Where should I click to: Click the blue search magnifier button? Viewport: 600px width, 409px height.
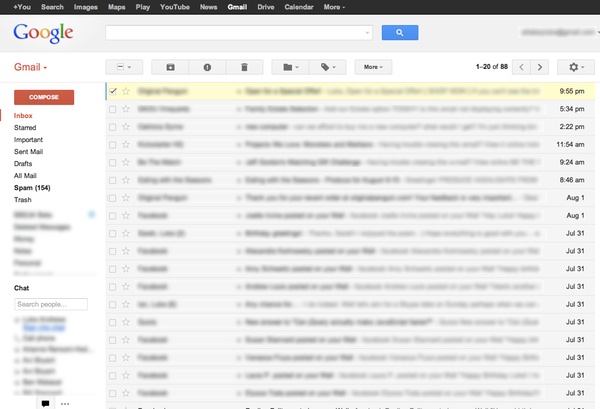[400, 33]
